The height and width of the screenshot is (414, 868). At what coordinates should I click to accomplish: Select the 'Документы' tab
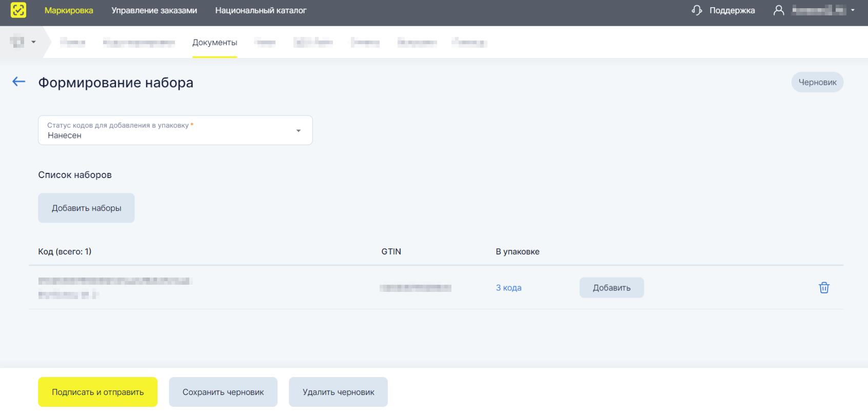click(x=215, y=43)
